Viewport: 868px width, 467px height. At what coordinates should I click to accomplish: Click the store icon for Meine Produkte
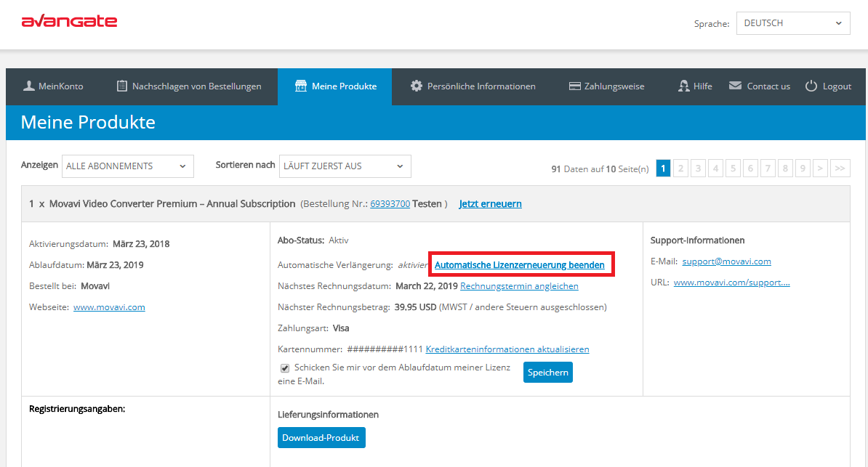click(300, 86)
